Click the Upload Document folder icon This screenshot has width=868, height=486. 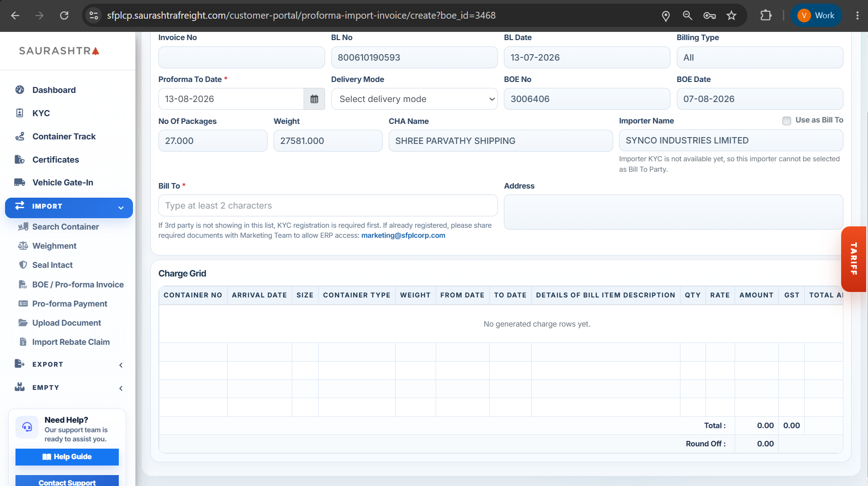click(23, 323)
